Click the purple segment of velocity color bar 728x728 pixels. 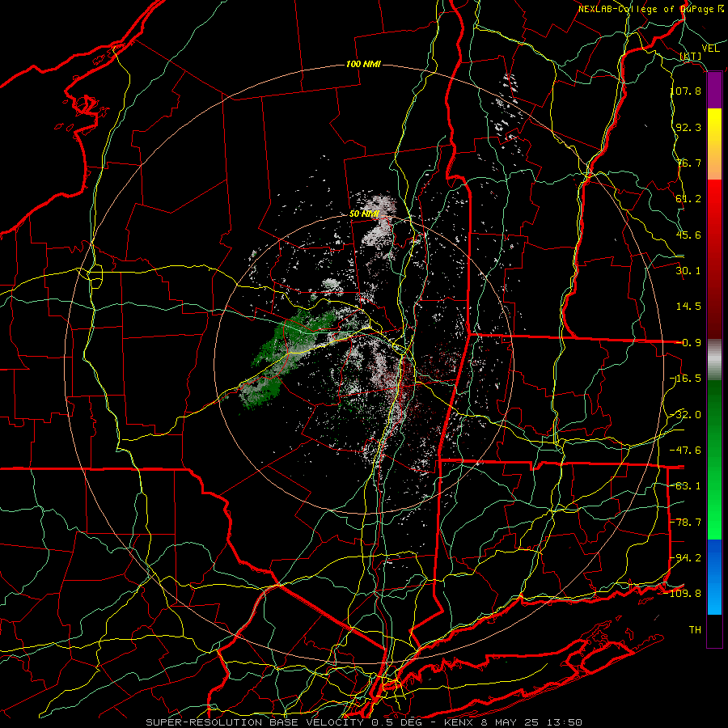click(714, 91)
